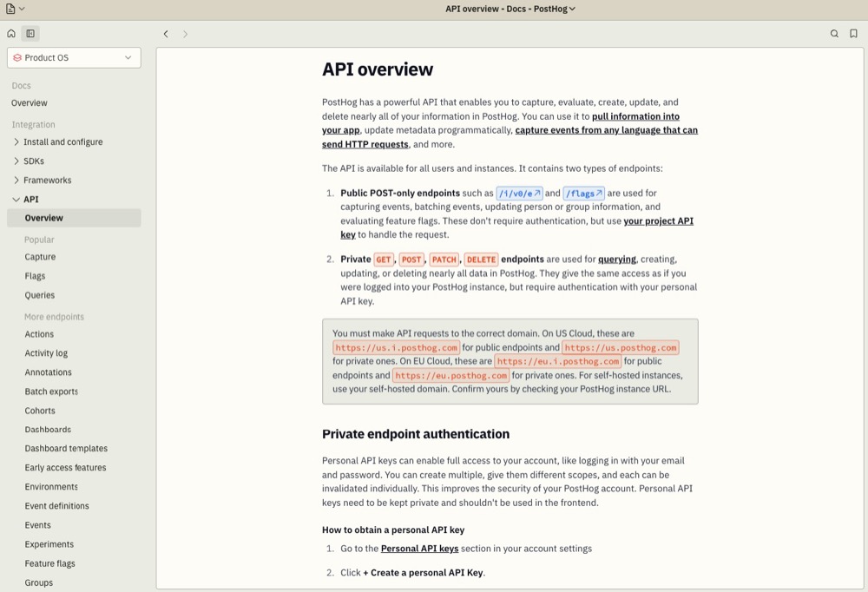This screenshot has height=592, width=868.
Task: Follow the Personal API keys link
Action: pos(419,548)
